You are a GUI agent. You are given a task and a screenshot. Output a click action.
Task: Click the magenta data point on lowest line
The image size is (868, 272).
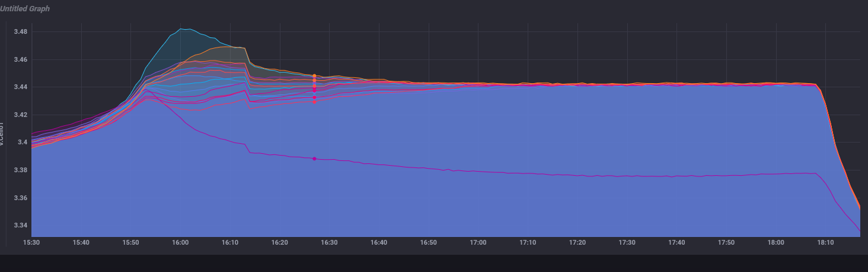314,159
